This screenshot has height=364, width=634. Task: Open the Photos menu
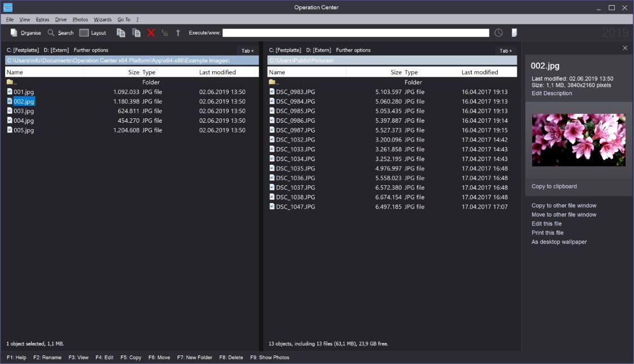click(80, 19)
